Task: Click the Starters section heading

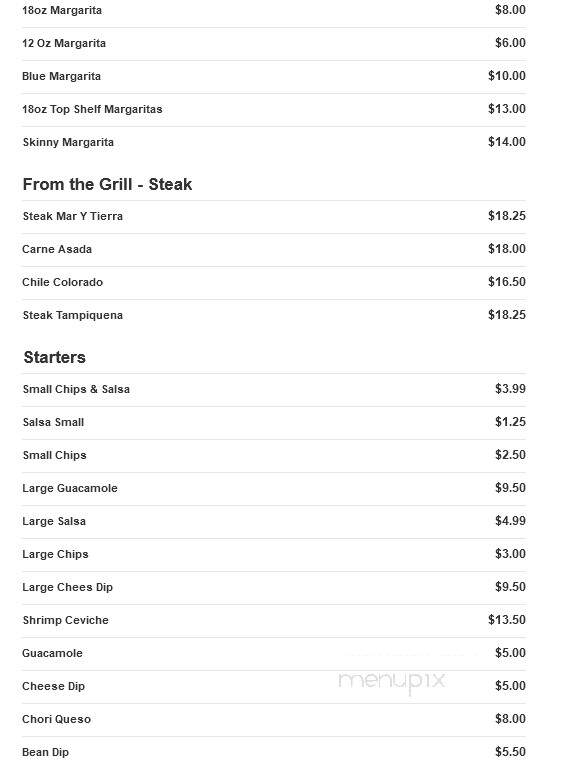Action: tap(55, 357)
